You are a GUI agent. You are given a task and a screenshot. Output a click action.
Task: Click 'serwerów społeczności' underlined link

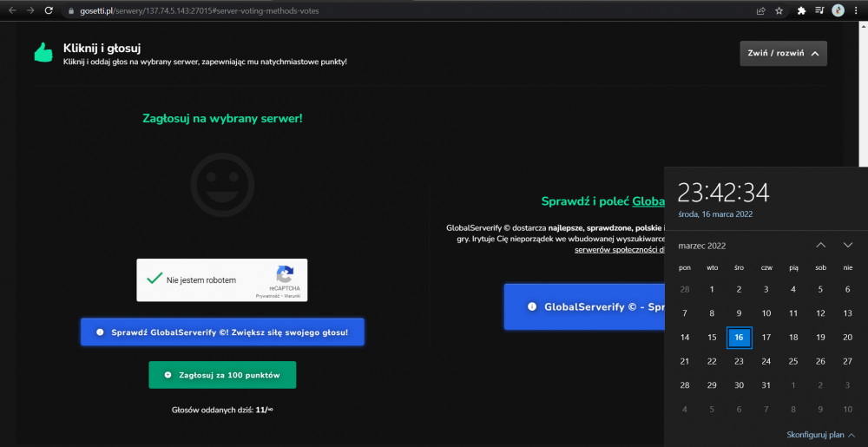tap(620, 249)
